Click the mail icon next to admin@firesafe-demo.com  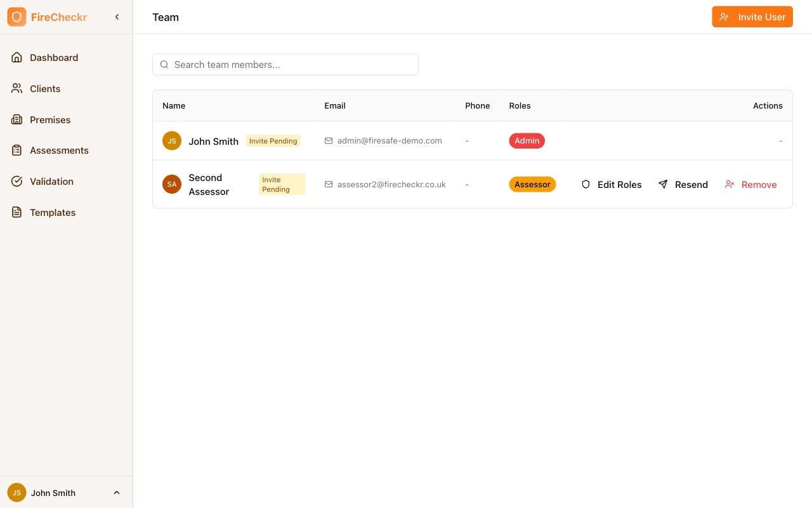pos(329,140)
